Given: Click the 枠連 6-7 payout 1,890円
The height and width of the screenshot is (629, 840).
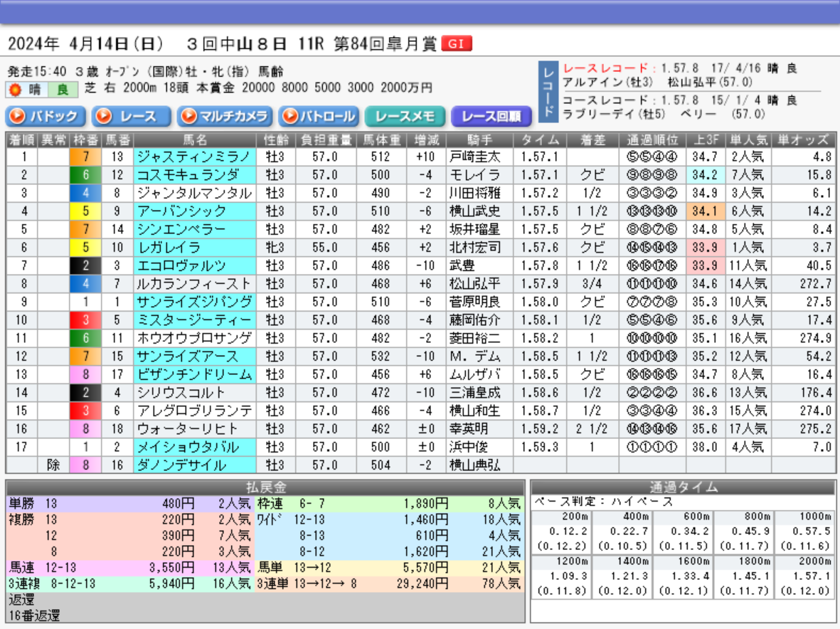Looking at the screenshot, I should (426, 504).
